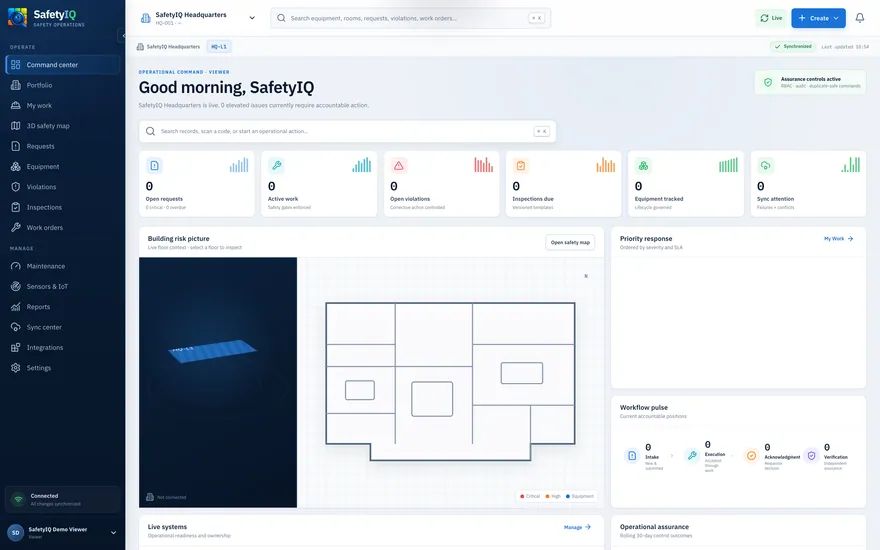Toggle the Live sync button
The width and height of the screenshot is (880, 550).
(x=771, y=18)
